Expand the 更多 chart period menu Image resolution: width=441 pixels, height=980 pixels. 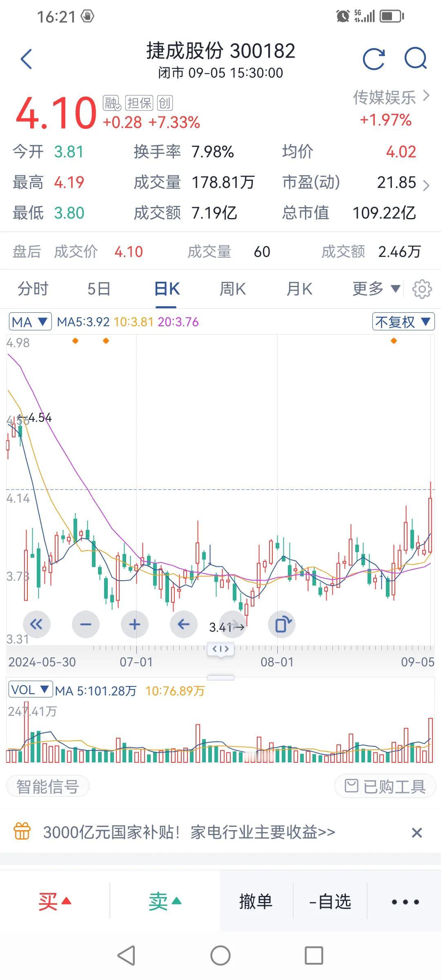(x=374, y=289)
